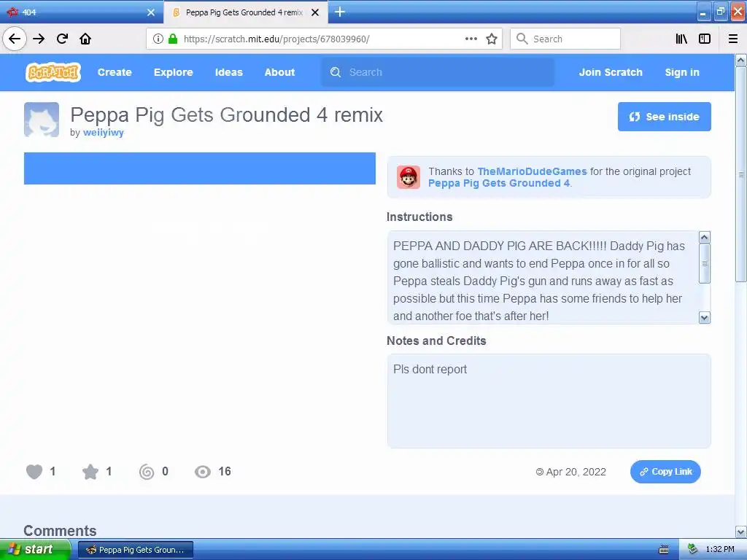747x560 pixels.
Task: Open the Ideas page
Action: 228,72
